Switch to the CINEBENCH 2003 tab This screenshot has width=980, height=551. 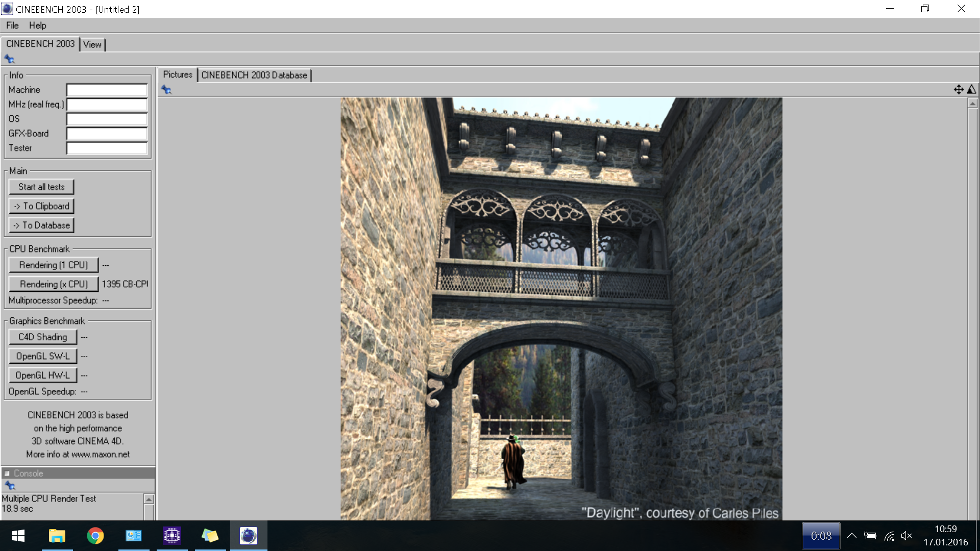[40, 44]
